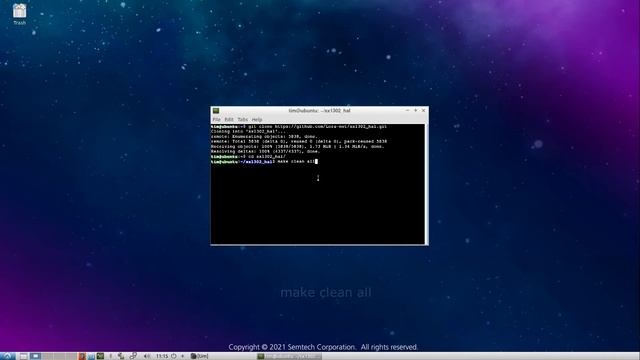Click the power icon beside clock

(173, 356)
